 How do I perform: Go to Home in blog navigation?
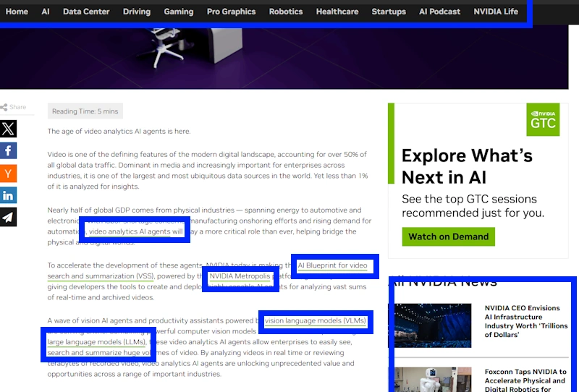pos(17,12)
